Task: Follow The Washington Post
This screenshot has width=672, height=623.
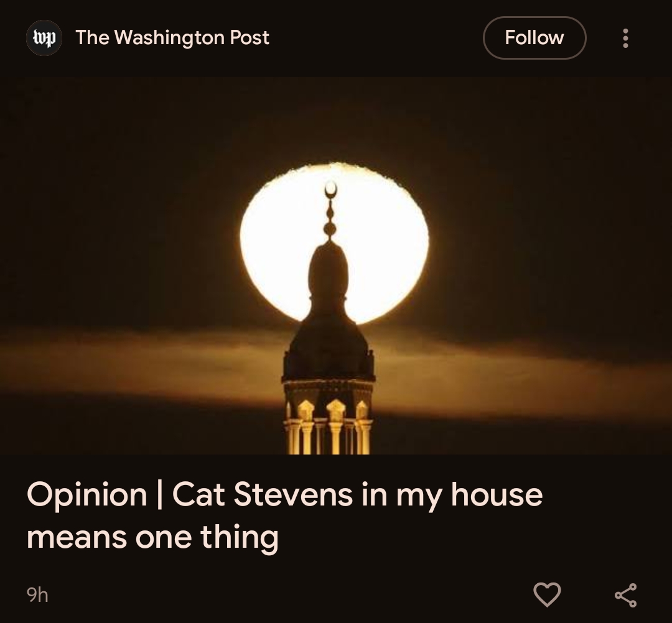Action: coord(534,38)
